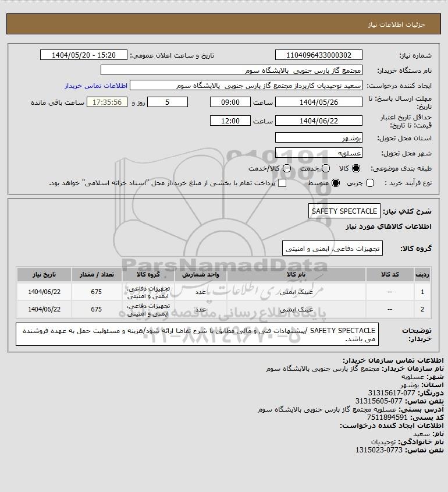Screen dimensions: 448x492
Task: Click the remaining days field showing 5
Action: [x=168, y=102]
